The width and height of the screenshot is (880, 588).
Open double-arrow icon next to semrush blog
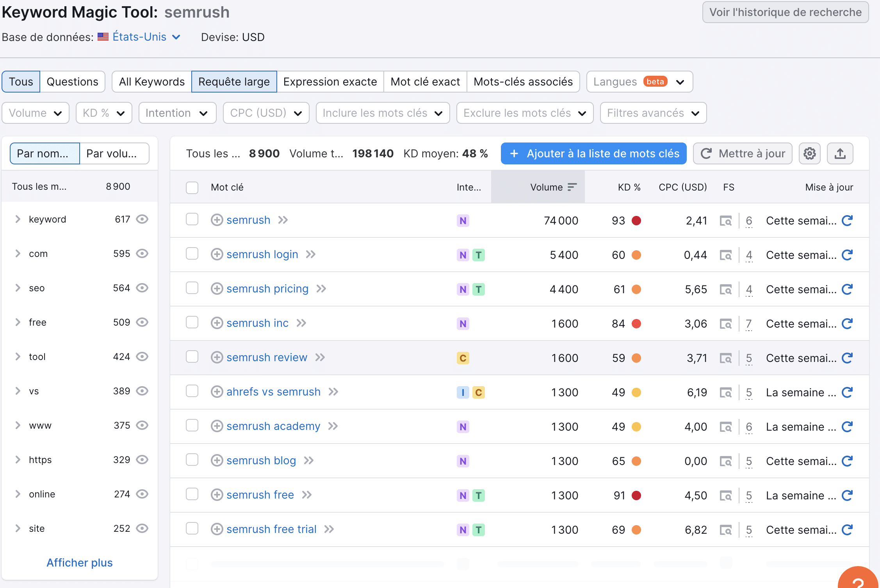[x=309, y=460]
